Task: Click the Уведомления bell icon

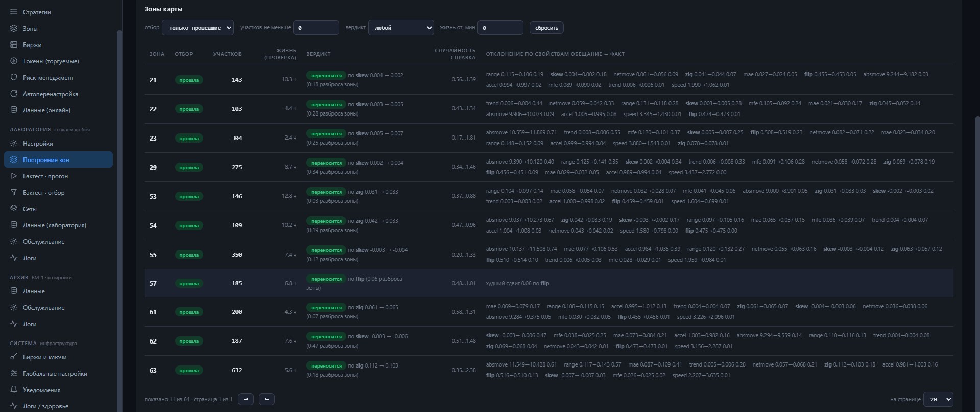Action: [x=14, y=390]
